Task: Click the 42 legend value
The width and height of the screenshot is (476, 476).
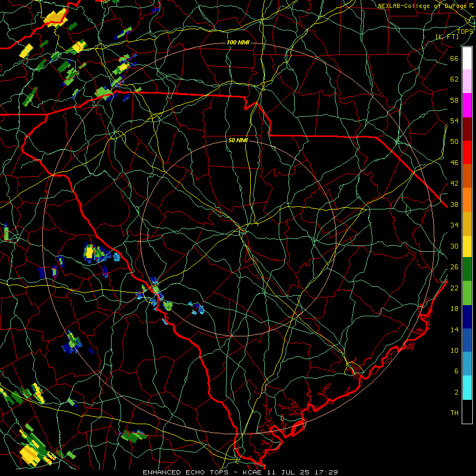Action: click(x=454, y=184)
